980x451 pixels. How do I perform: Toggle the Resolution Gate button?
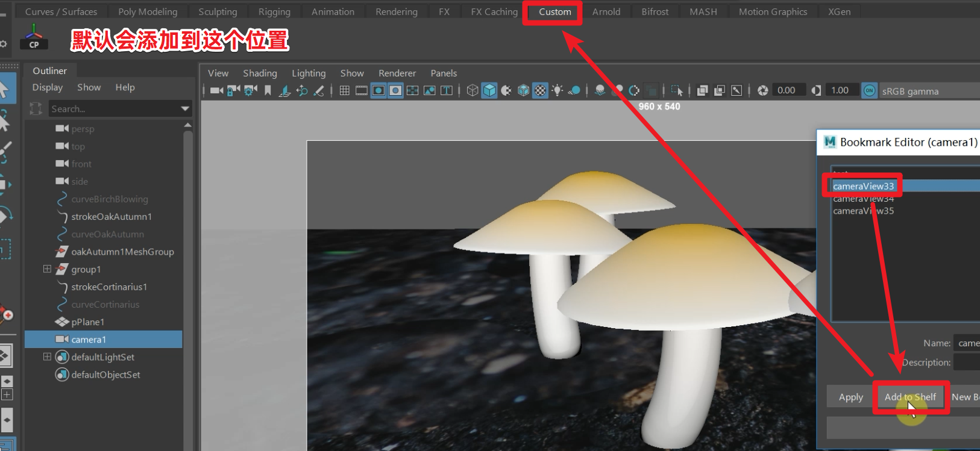[x=378, y=90]
